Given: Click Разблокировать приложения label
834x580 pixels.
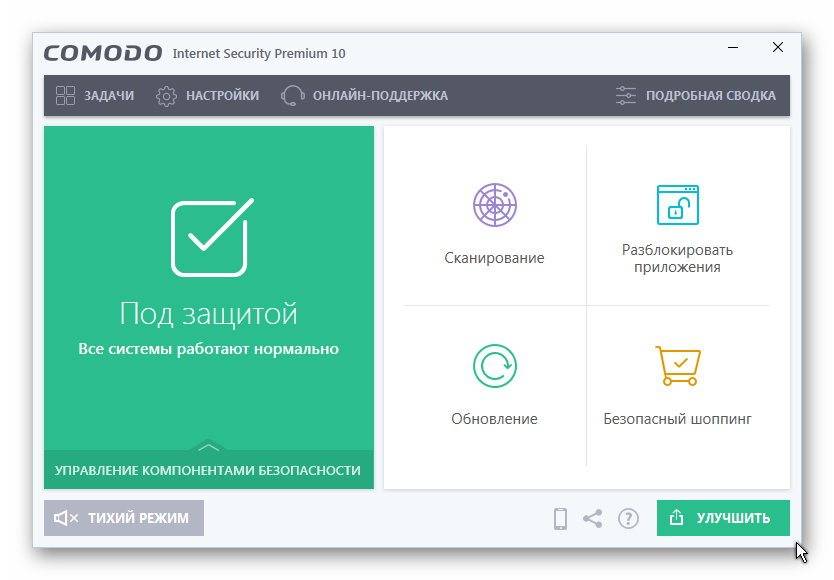Looking at the screenshot, I should (677, 258).
